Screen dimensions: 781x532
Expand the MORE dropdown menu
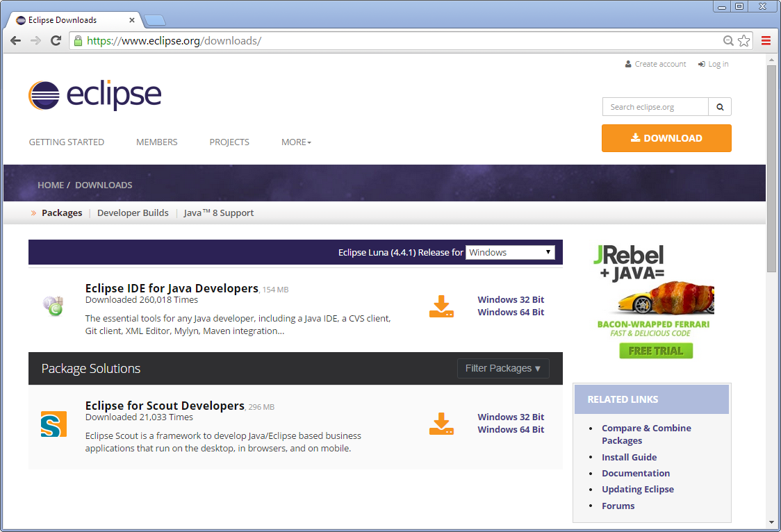(297, 142)
